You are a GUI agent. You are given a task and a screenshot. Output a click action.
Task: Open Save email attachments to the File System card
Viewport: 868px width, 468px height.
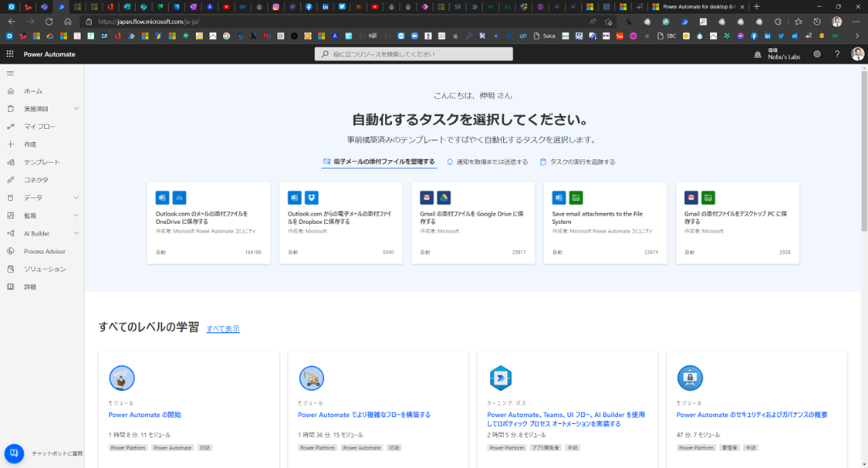click(x=605, y=222)
